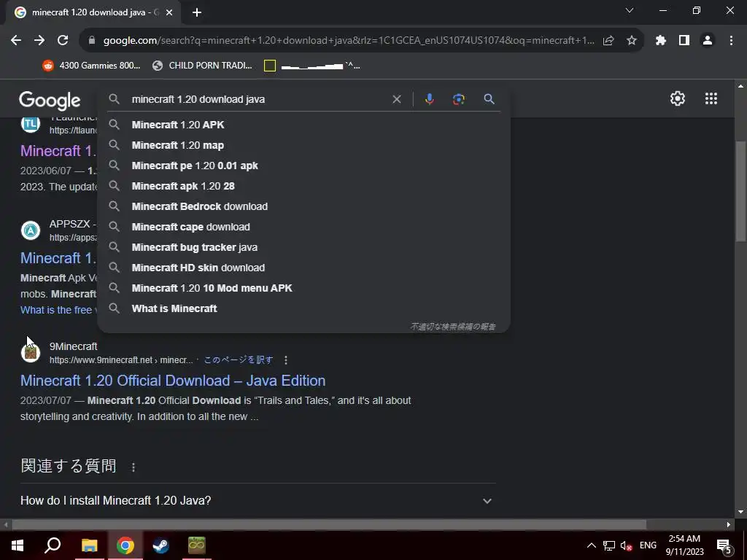
Task: Click the muted volume tray icon
Action: pos(626,546)
